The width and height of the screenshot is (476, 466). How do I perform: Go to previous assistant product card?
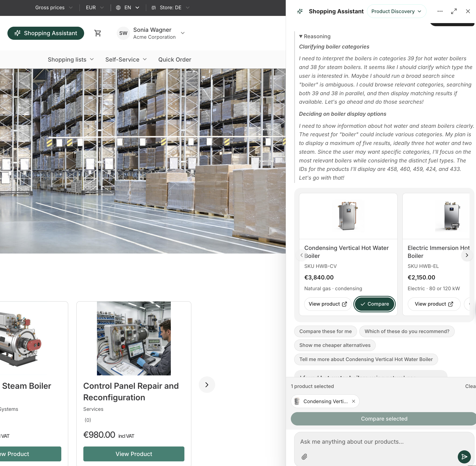click(302, 255)
